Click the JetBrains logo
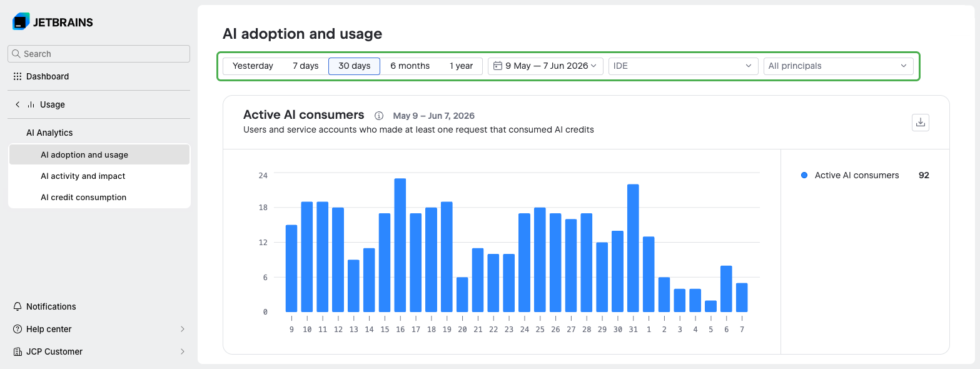This screenshot has height=369, width=980. (x=53, y=22)
